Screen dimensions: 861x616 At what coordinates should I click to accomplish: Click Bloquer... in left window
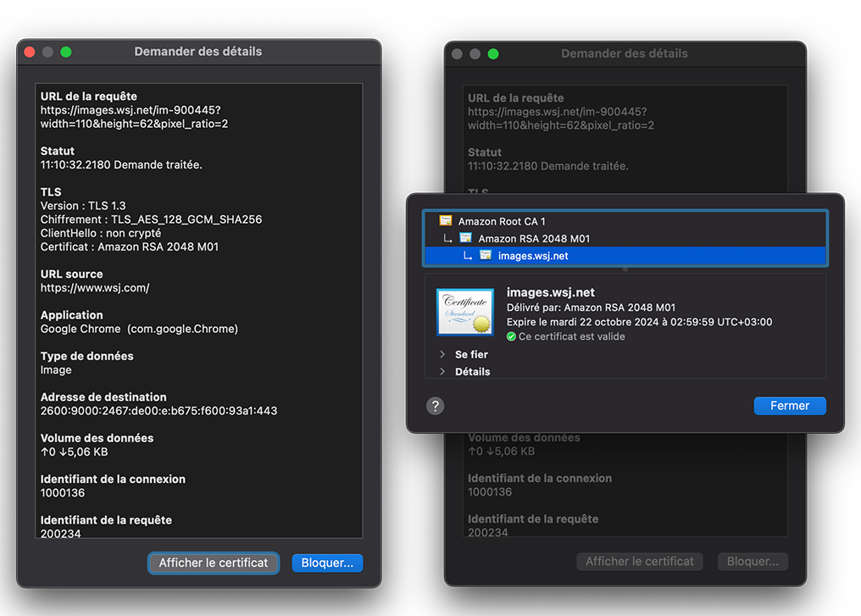327,563
